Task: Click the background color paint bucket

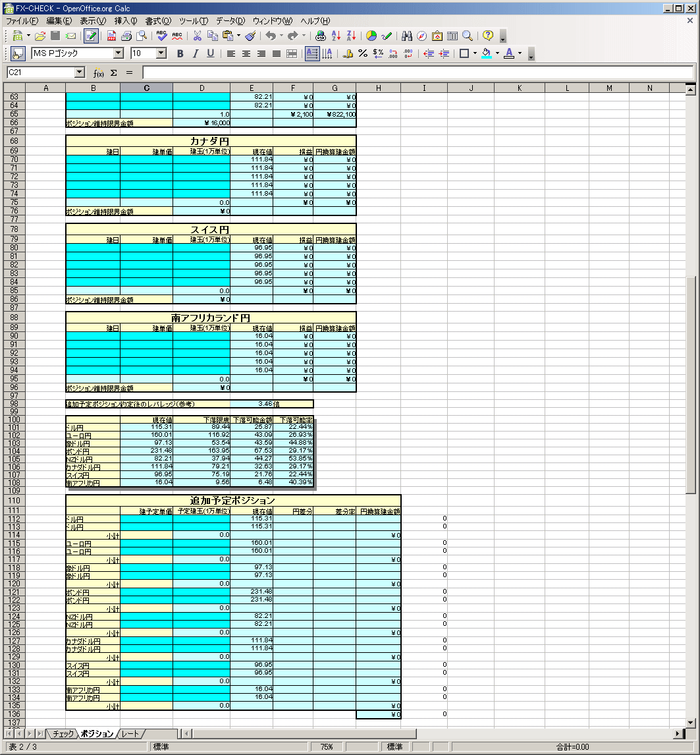Action: (486, 53)
